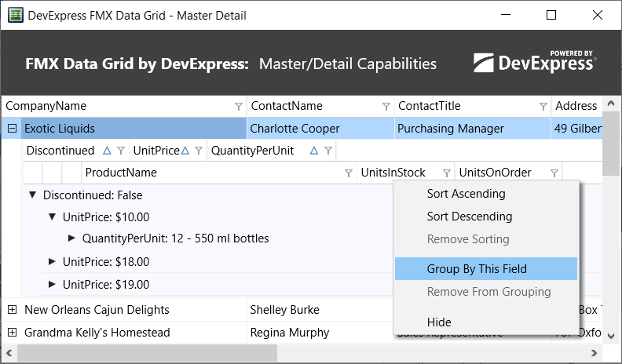The image size is (622, 364).
Task: Click the ContactTitle column header
Action: click(x=473, y=106)
